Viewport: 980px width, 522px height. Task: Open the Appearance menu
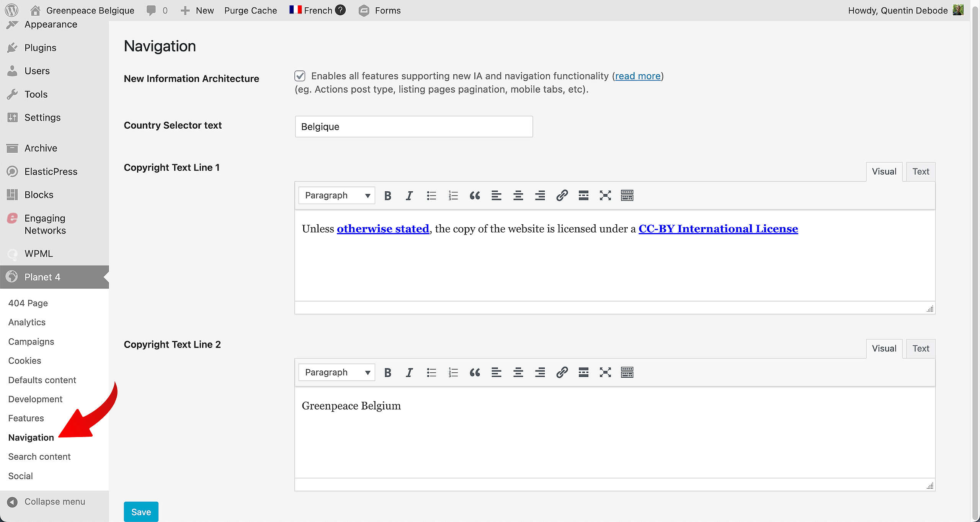coord(51,24)
